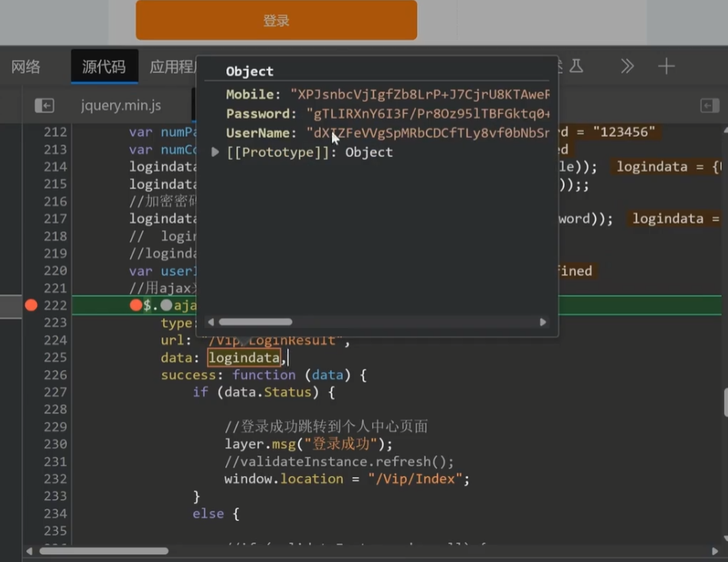Screen dimensions: 728x562
Task: Click the orange 登录 login button
Action: click(x=276, y=20)
